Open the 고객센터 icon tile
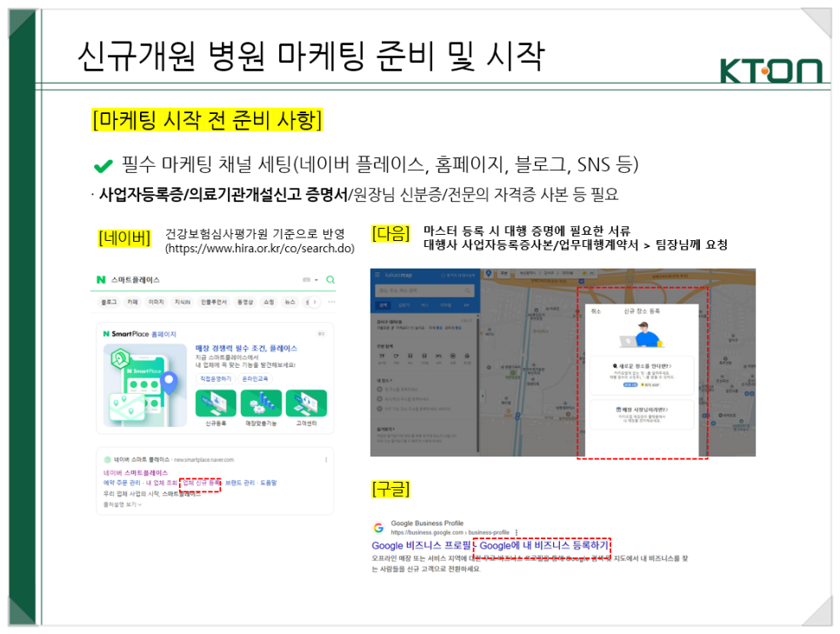The width and height of the screenshot is (840, 634). [x=306, y=403]
